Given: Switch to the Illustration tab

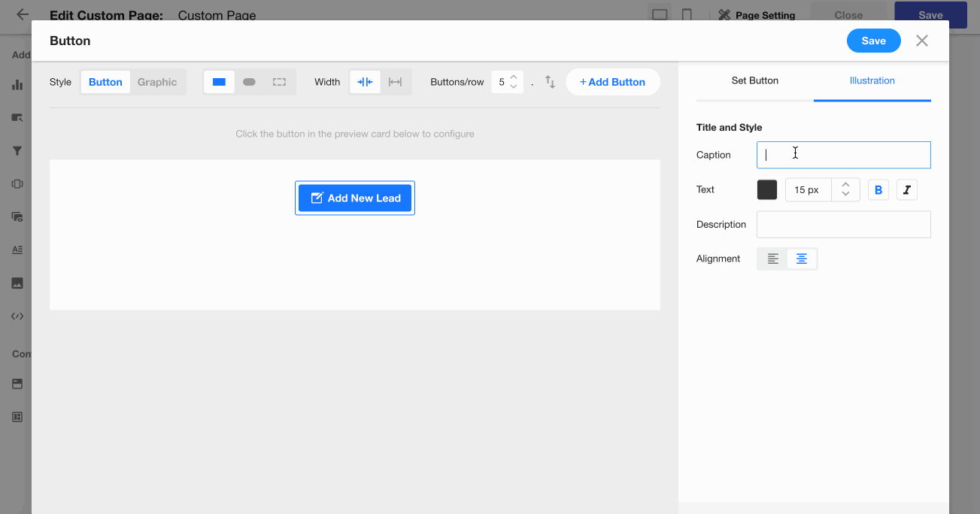Looking at the screenshot, I should 872,80.
